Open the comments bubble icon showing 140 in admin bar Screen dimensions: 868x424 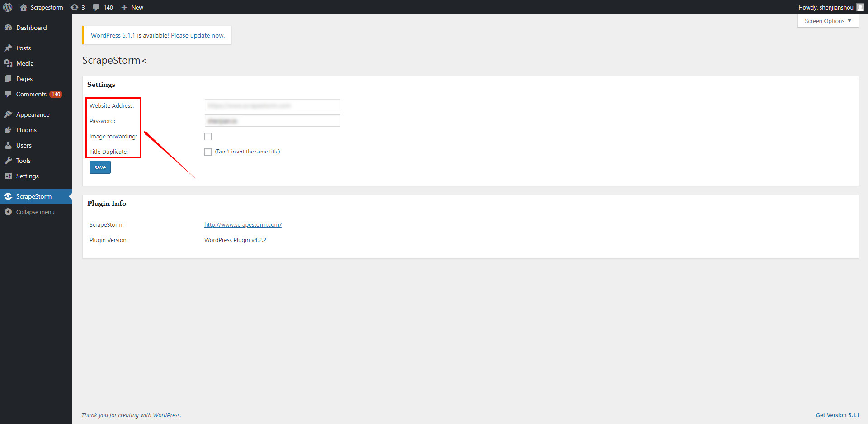(x=96, y=7)
